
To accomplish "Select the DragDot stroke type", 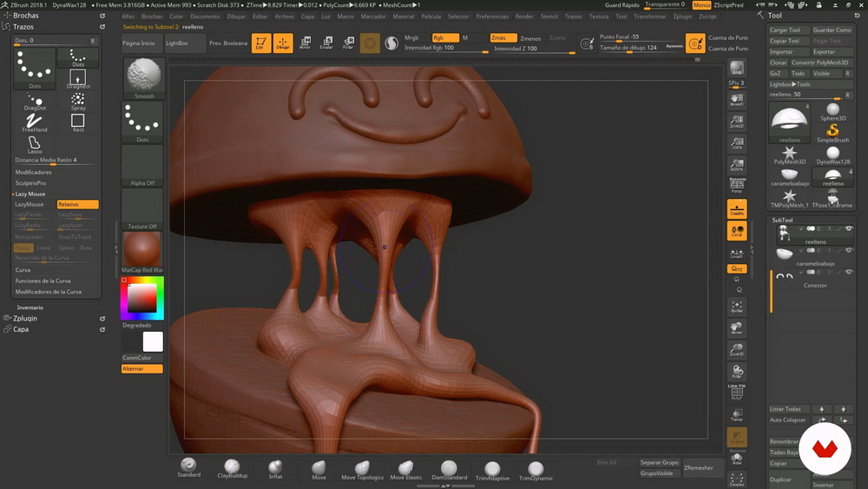I will [x=35, y=102].
